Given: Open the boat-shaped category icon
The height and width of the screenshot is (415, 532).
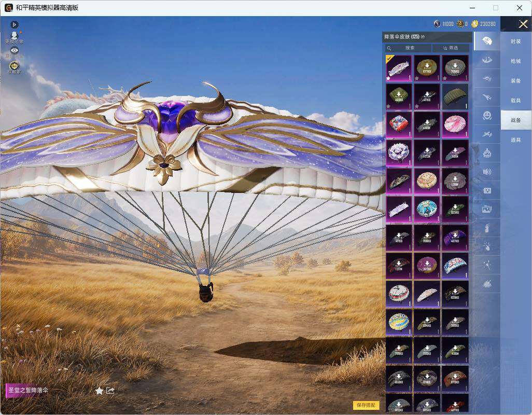Looking at the screenshot, I should tap(487, 60).
